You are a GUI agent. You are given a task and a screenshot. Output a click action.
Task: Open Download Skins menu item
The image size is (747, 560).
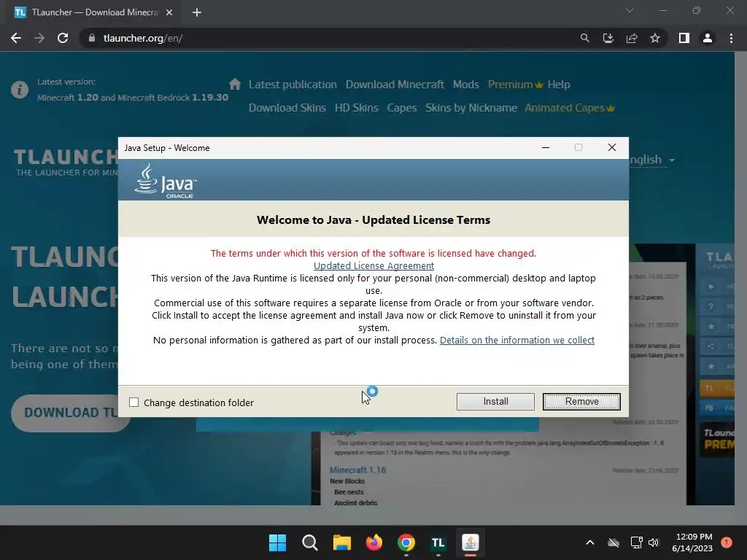[287, 108]
